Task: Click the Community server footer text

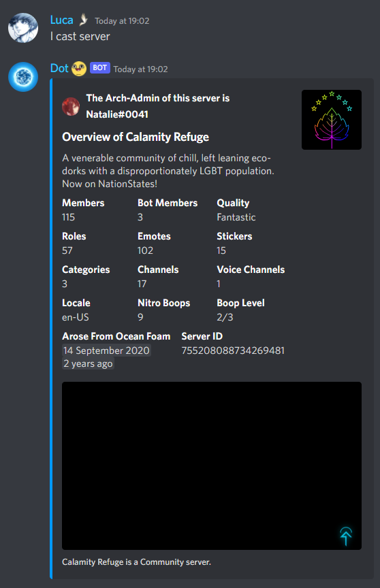Action: (137, 561)
